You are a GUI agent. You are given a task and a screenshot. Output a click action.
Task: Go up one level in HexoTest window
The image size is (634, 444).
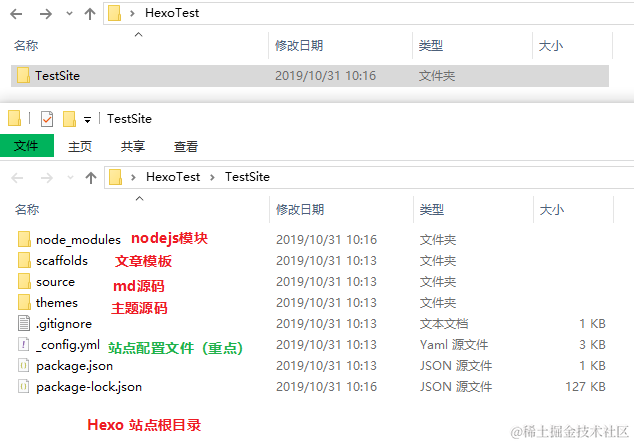click(x=90, y=14)
